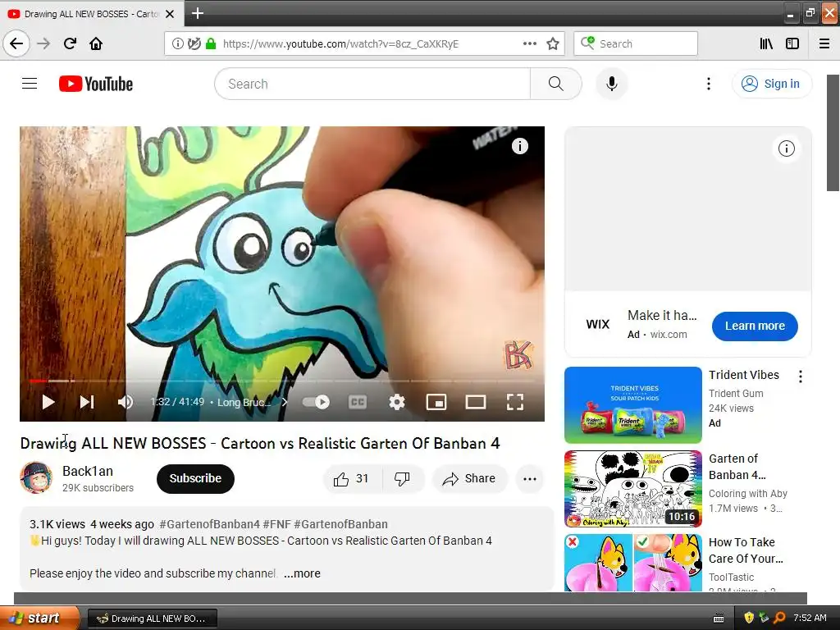Open YouTube settings three-dot menu
The width and height of the screenshot is (840, 630).
pos(708,84)
